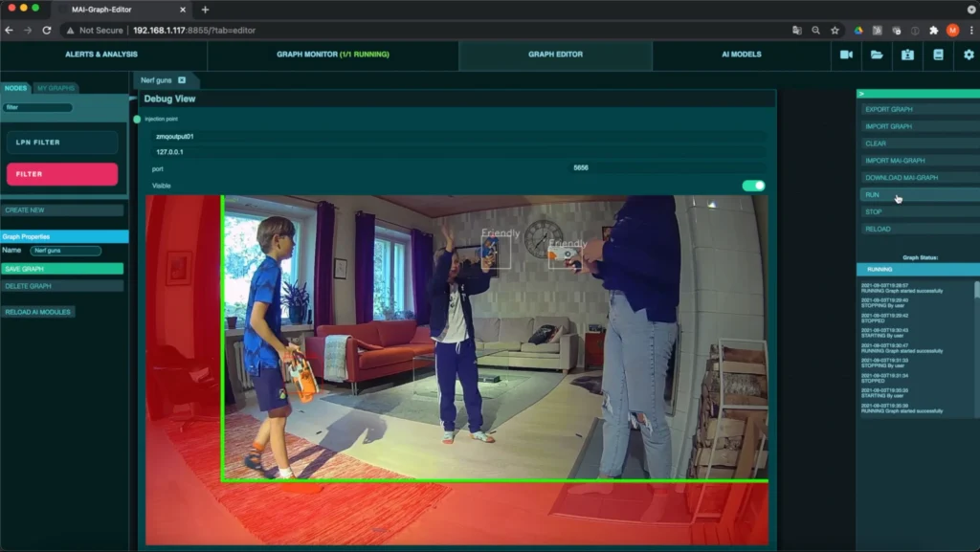Click the green injection point connector
Image resolution: width=980 pixels, height=552 pixels.
tap(137, 119)
